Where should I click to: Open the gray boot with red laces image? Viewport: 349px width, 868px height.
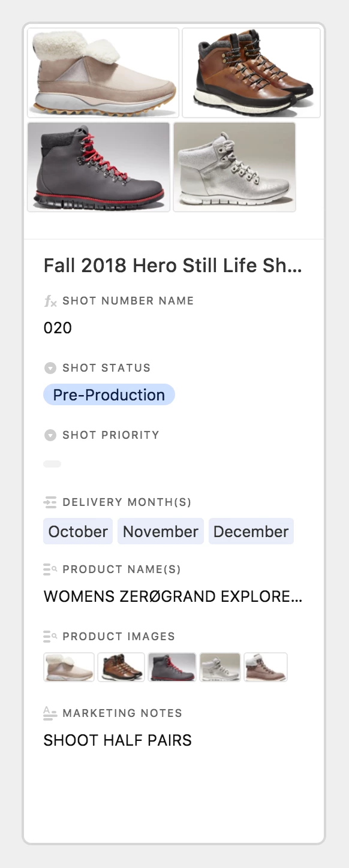click(x=99, y=167)
